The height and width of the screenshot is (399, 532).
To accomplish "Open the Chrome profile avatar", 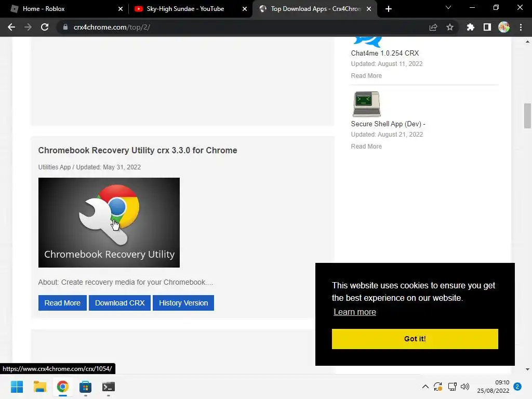I will 503,27.
